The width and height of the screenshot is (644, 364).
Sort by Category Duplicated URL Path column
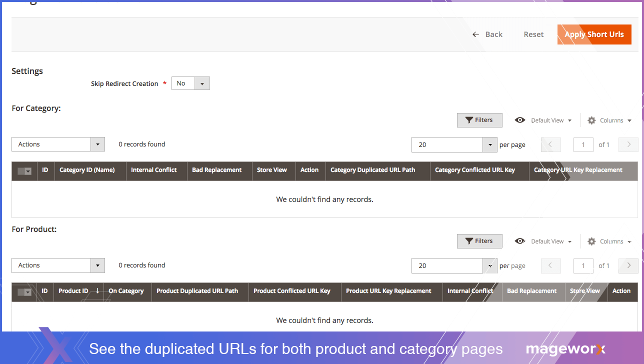click(372, 170)
